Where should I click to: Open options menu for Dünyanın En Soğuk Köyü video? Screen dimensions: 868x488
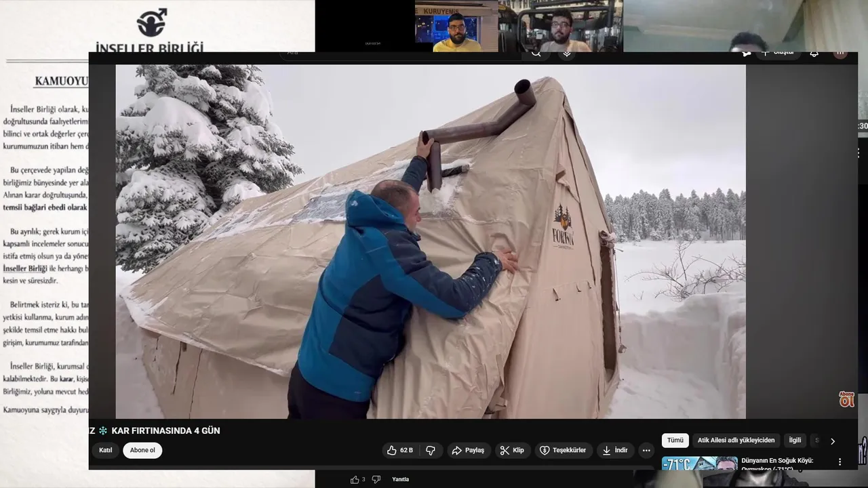click(x=840, y=462)
